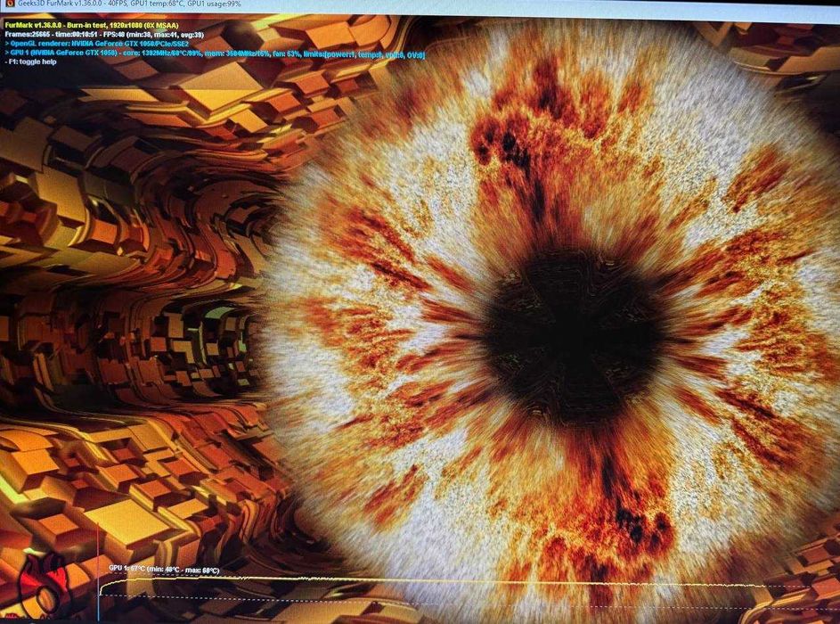Click the "GPU 1: 67°C (min: 48°C - max: 68°C)" label
This screenshot has height=624, width=840.
point(164,570)
